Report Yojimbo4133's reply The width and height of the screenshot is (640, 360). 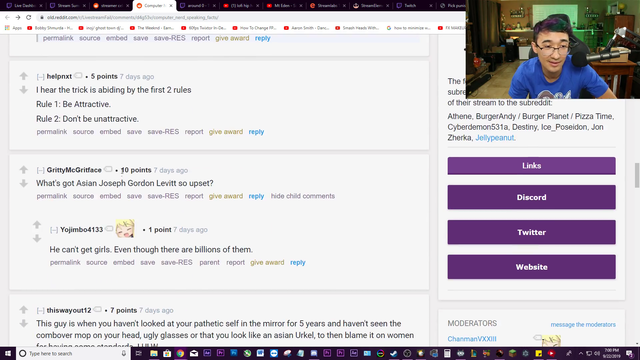236,262
